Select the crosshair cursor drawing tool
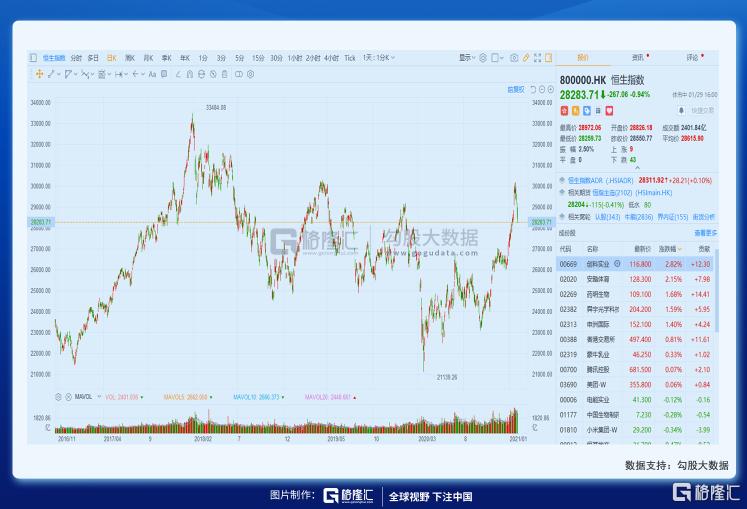The image size is (747, 509). [40, 74]
